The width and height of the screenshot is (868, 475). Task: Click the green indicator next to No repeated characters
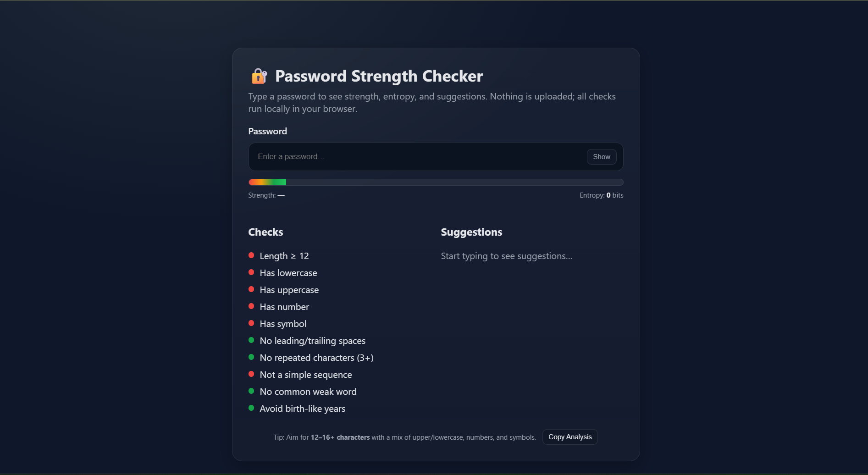click(251, 357)
